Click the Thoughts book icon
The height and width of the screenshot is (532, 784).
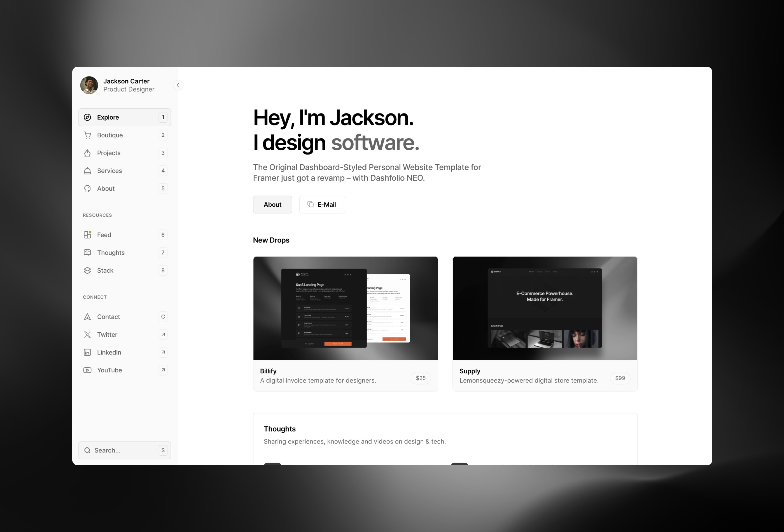(87, 252)
